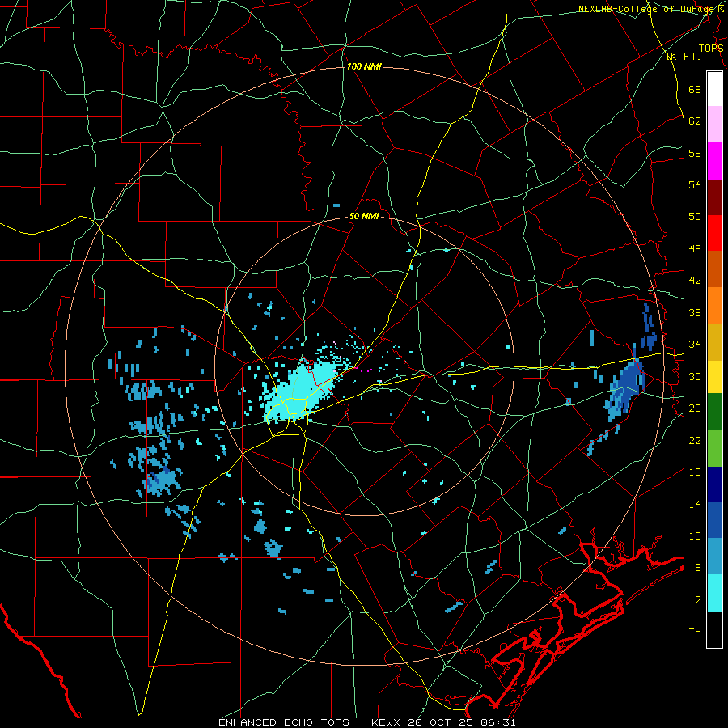The image size is (728, 728).
Task: Click the legend value 66
Action: pos(695,89)
